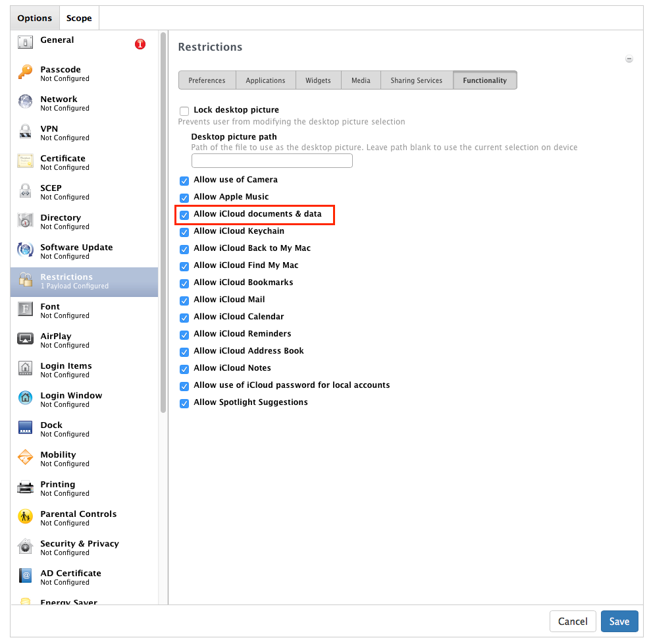
Task: Disable Allow iCloud documents & data
Action: click(184, 215)
